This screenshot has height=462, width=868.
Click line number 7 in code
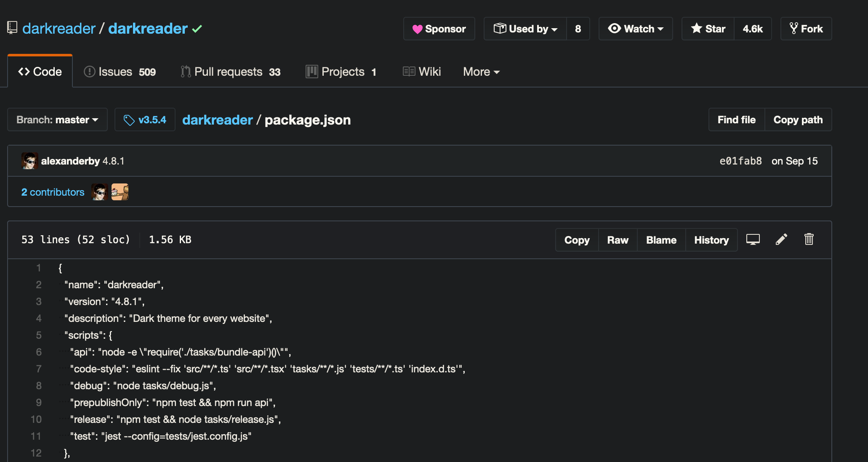(x=38, y=369)
